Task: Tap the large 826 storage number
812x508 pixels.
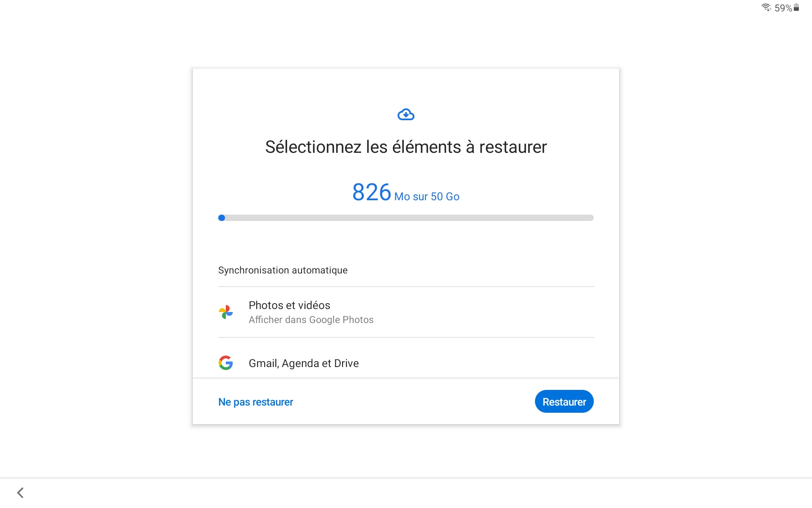Action: tap(371, 192)
